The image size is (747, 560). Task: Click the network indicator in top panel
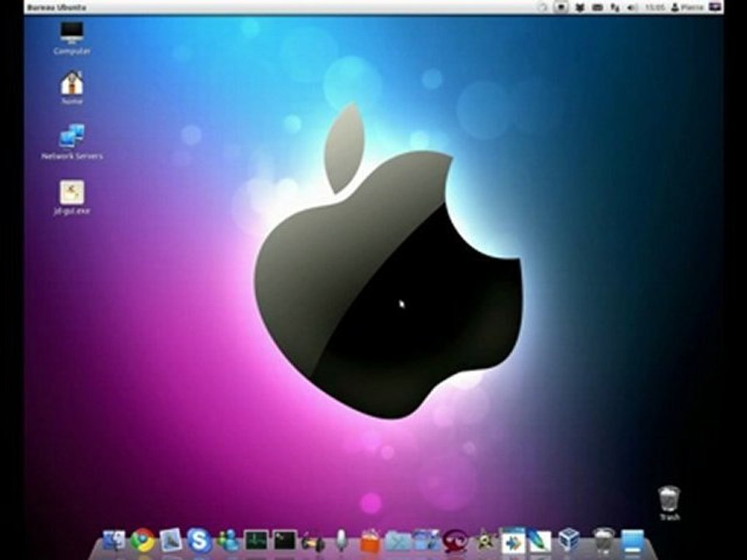(615, 7)
